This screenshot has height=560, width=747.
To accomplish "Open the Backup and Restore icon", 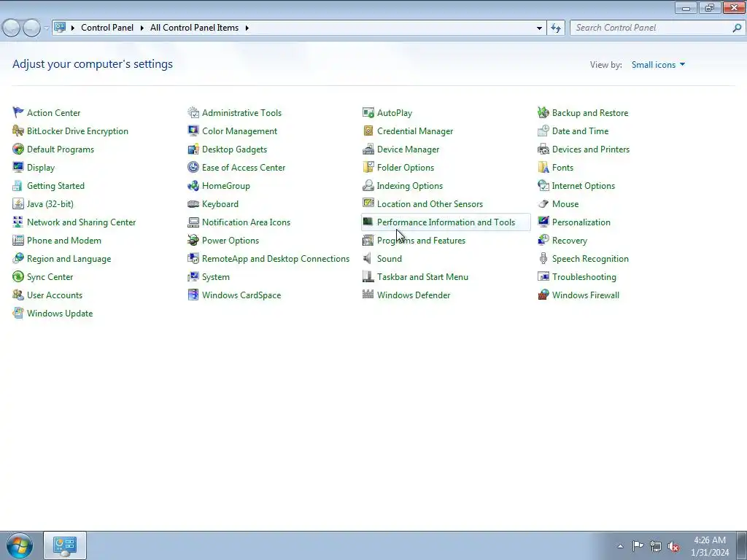I will pyautogui.click(x=543, y=113).
